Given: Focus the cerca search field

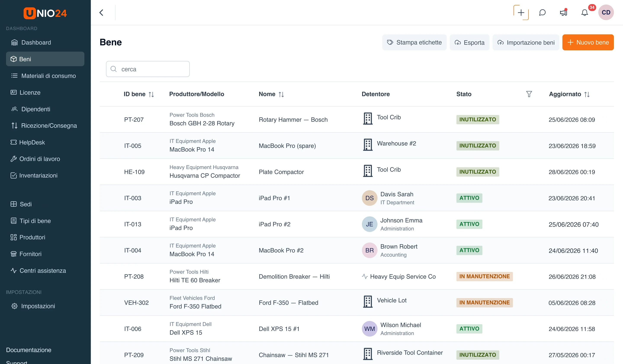Looking at the screenshot, I should click(148, 69).
